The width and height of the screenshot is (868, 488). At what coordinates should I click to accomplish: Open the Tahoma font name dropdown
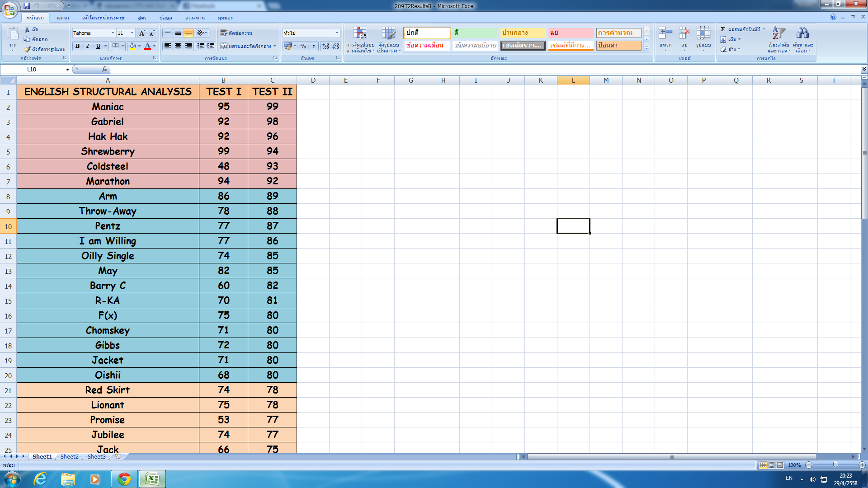113,33
